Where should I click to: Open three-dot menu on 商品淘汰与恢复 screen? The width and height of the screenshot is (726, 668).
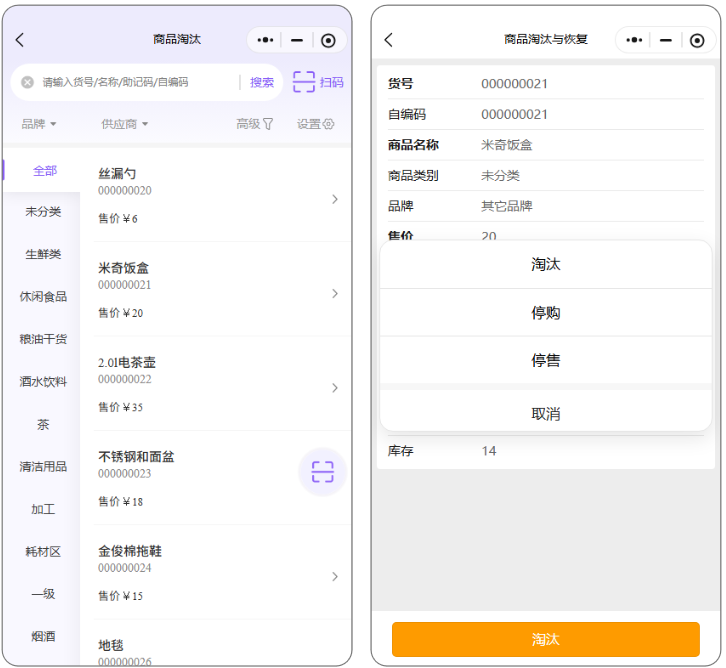(x=633, y=40)
